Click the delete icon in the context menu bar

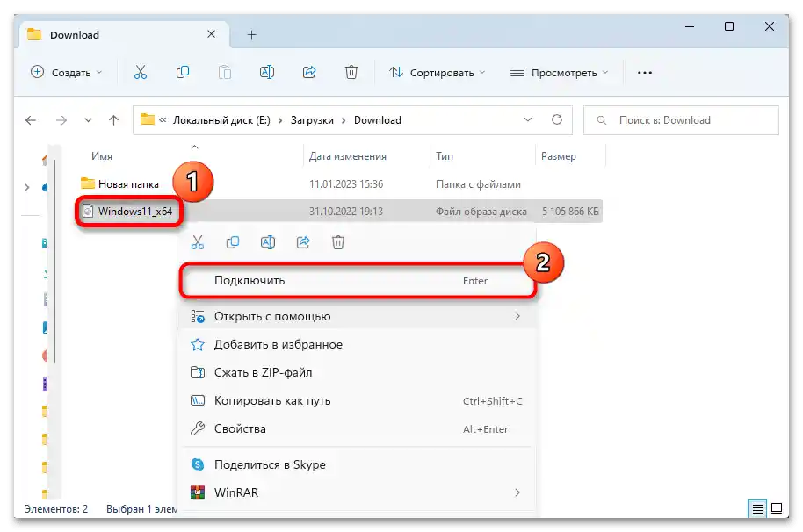click(338, 241)
